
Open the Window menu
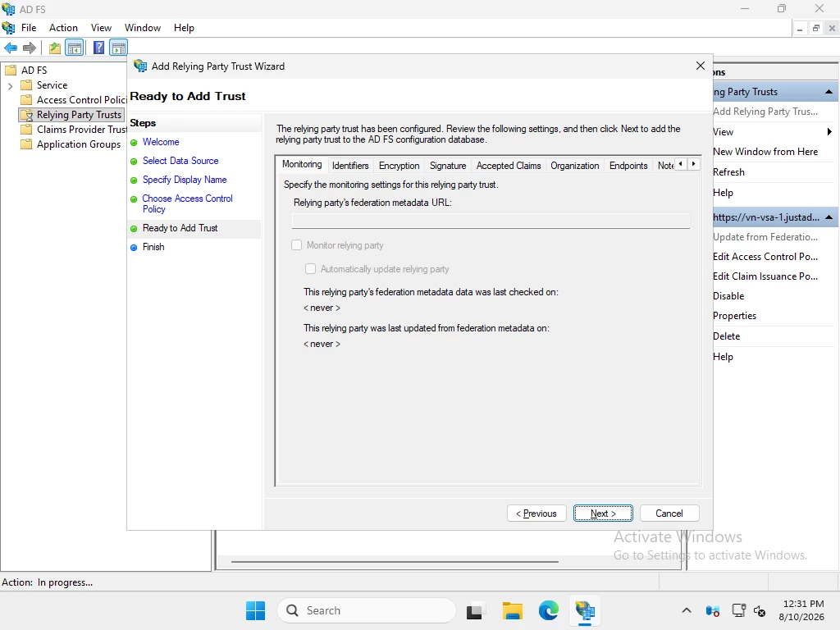click(x=143, y=28)
